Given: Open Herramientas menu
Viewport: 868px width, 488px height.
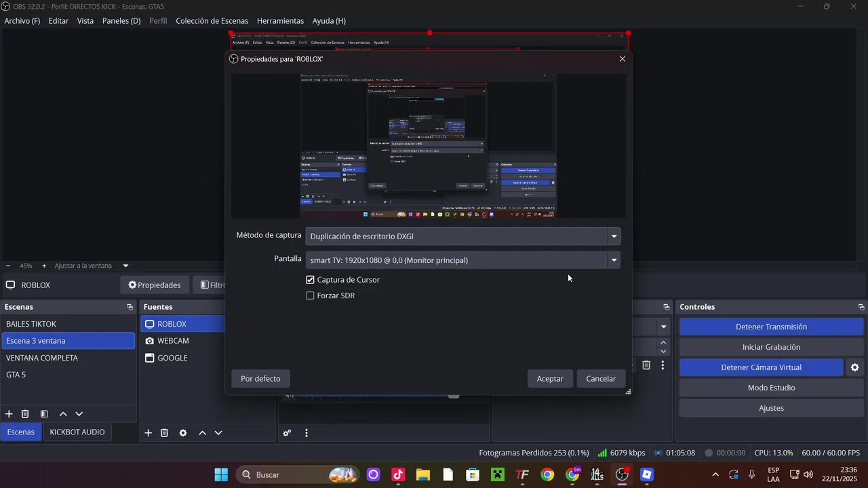Looking at the screenshot, I should (280, 21).
